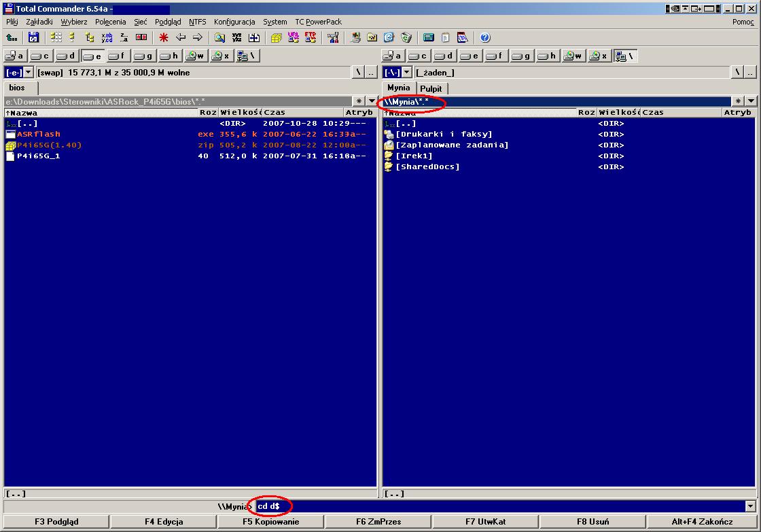Open file search magnifier icon

(x=220, y=37)
